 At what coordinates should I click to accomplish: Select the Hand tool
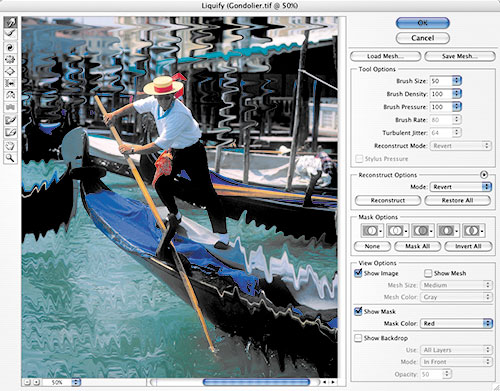10,146
